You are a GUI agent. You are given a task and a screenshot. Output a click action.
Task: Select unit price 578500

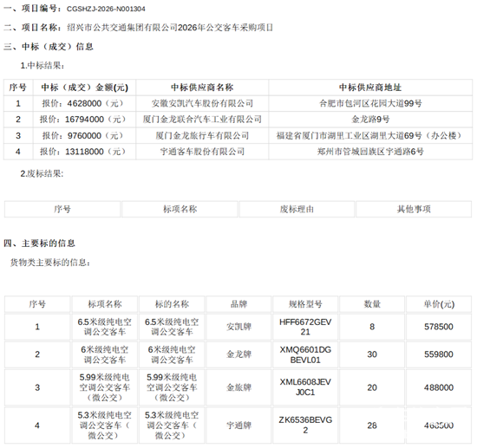(439, 327)
